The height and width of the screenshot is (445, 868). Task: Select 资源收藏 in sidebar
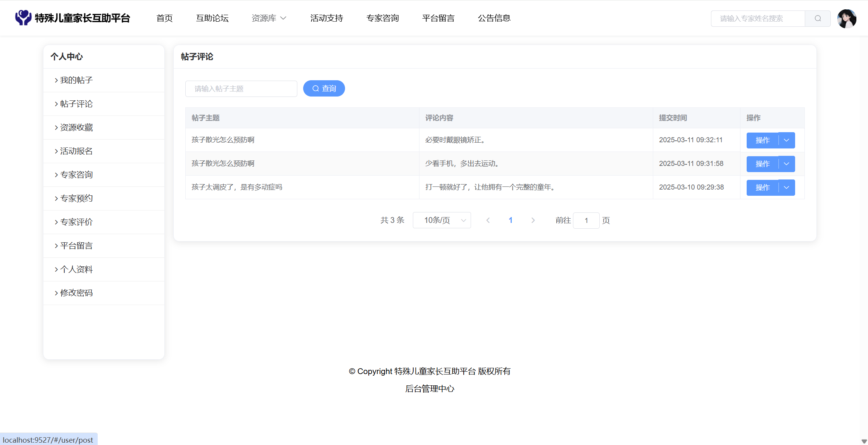point(76,128)
